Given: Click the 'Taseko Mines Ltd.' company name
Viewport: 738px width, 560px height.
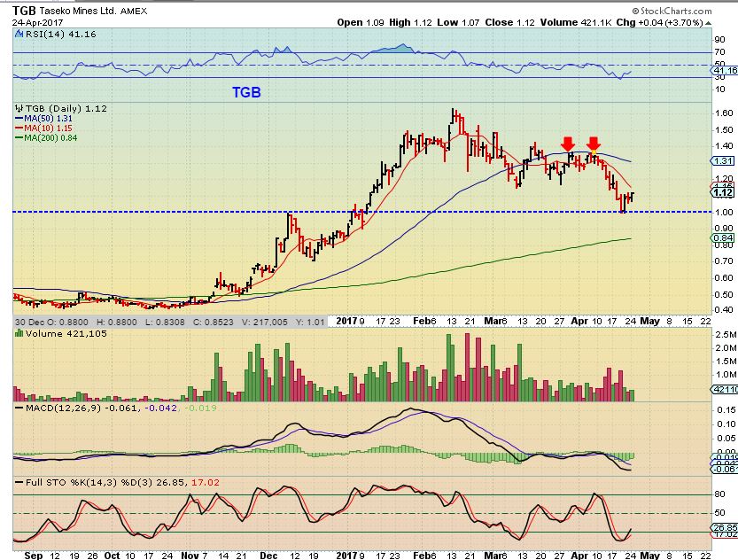Looking at the screenshot, I should click(x=78, y=11).
